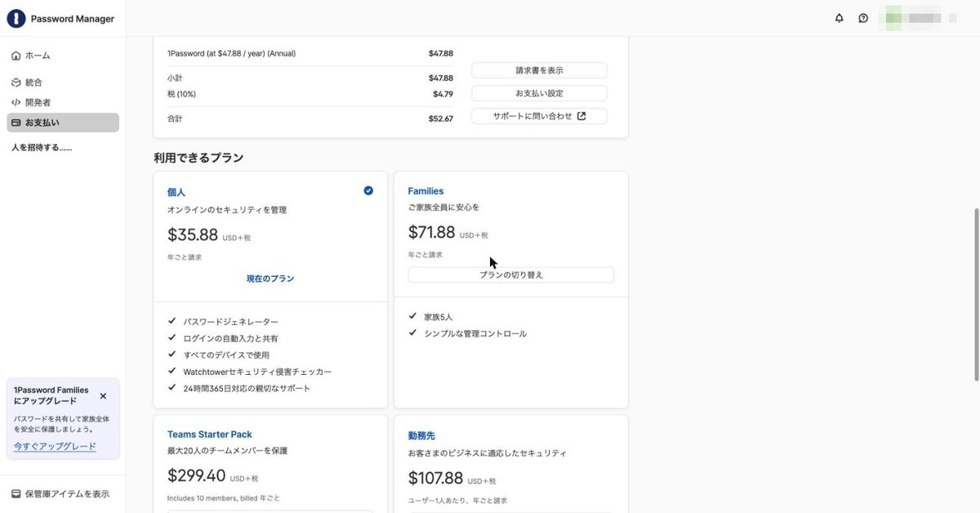Go to ホーム in sidebar
980x513 pixels.
coord(63,56)
